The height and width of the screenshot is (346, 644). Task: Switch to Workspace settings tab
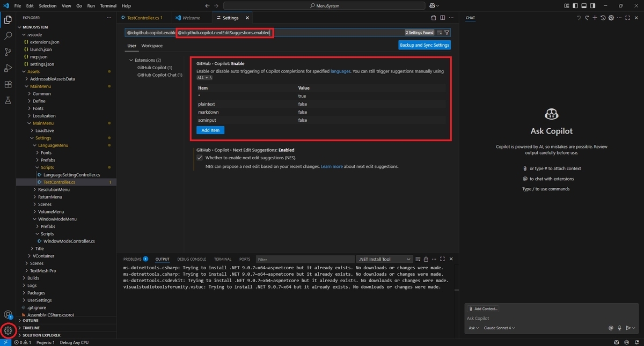(x=152, y=46)
